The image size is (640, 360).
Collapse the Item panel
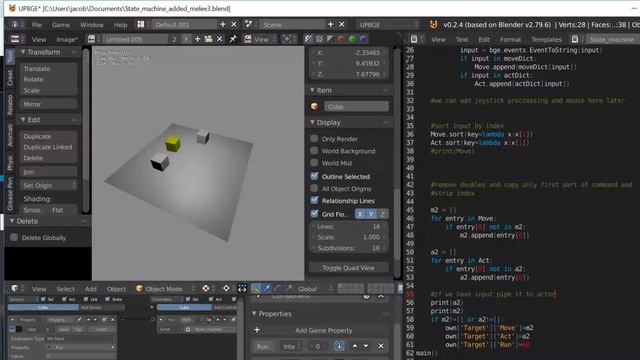(x=312, y=90)
